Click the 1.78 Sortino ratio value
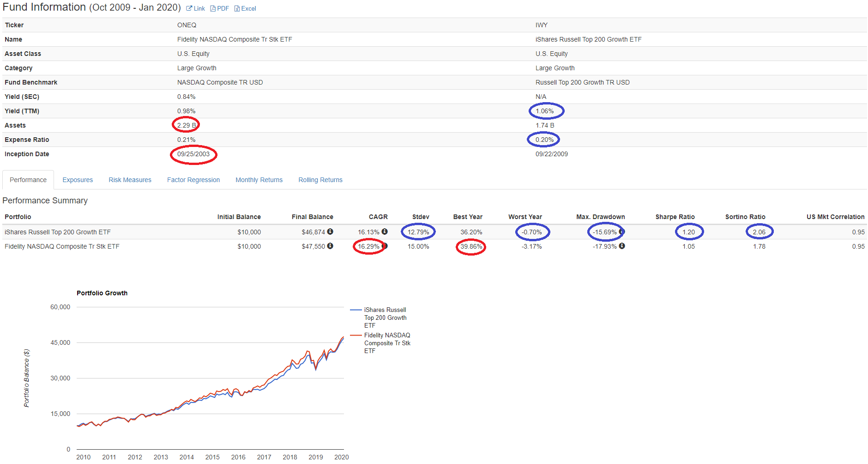 [x=759, y=246]
